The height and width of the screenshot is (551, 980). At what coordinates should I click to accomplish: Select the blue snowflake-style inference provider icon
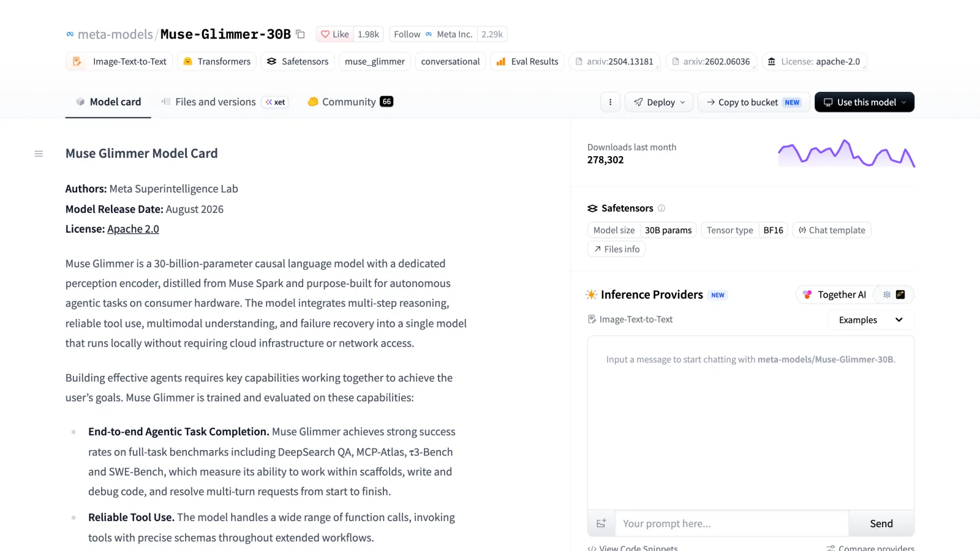click(886, 294)
